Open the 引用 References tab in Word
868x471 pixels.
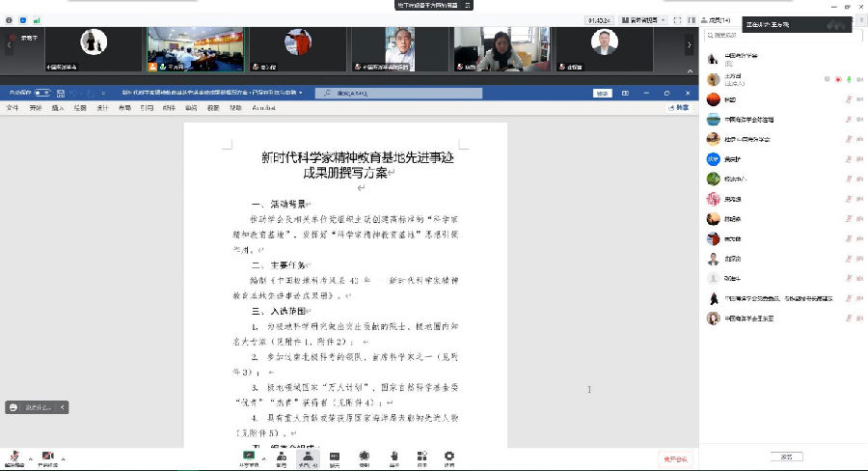pyautogui.click(x=147, y=108)
